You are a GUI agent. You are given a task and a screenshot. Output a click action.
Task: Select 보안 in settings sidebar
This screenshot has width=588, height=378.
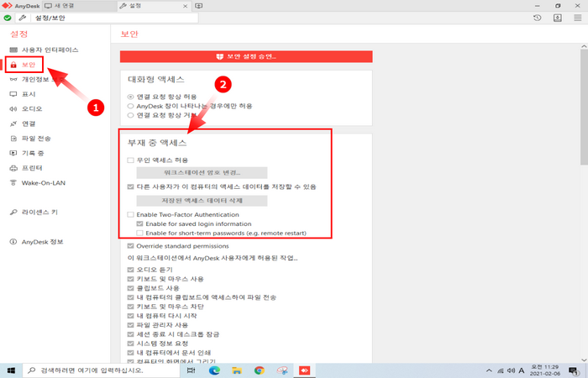(x=24, y=65)
